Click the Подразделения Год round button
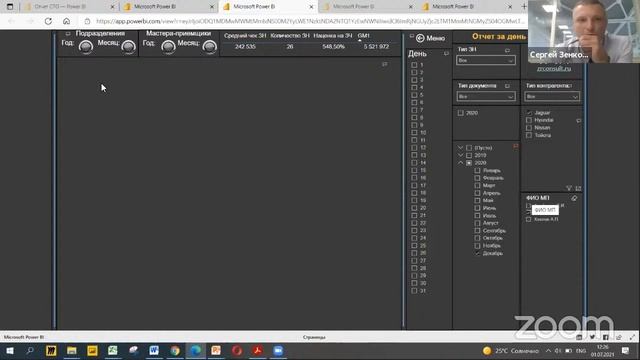Image resolution: width=640 pixels, height=360 pixels. tap(86, 47)
